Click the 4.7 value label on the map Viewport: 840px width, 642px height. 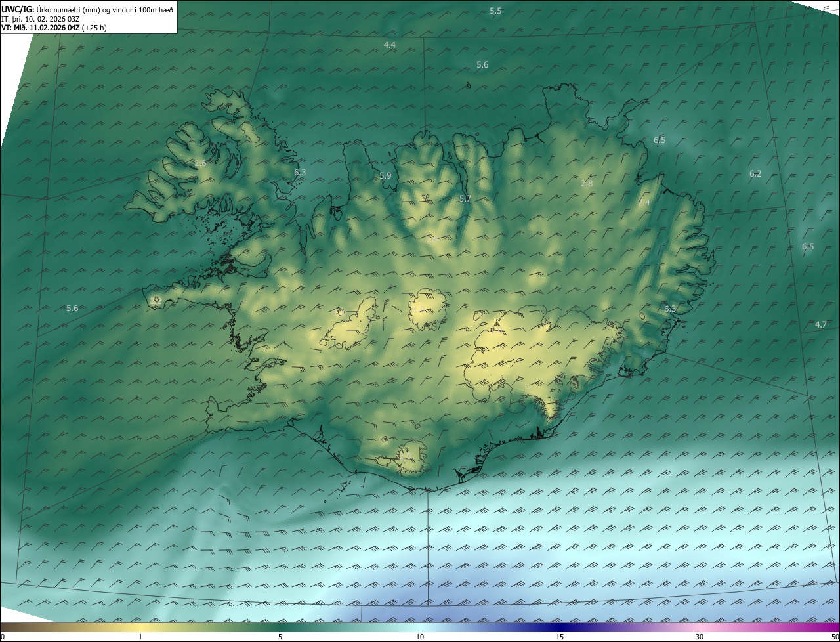coord(821,325)
